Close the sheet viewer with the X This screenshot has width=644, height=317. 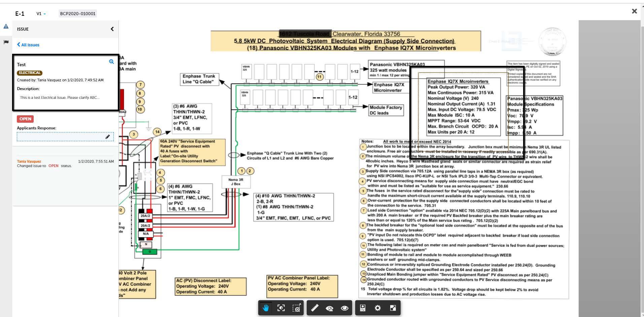(x=634, y=11)
